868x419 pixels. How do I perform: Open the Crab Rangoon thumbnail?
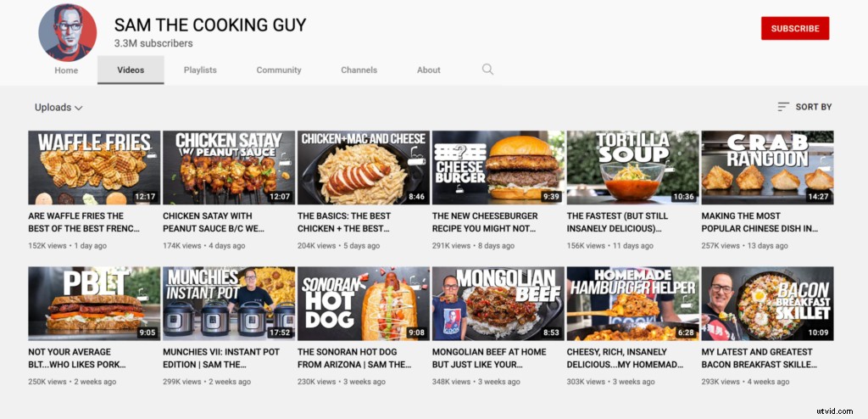767,168
